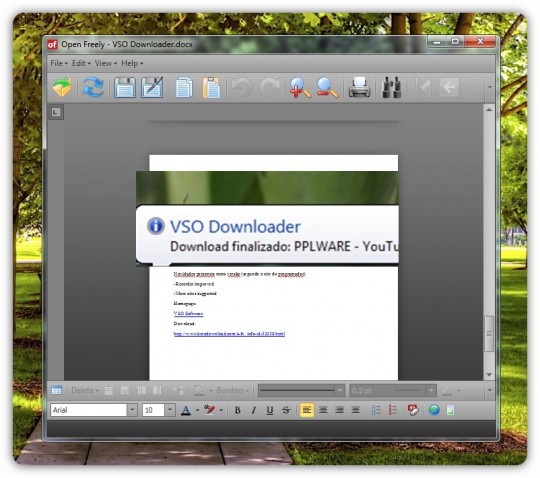Open the View menu
This screenshot has height=478, width=540.
click(105, 63)
